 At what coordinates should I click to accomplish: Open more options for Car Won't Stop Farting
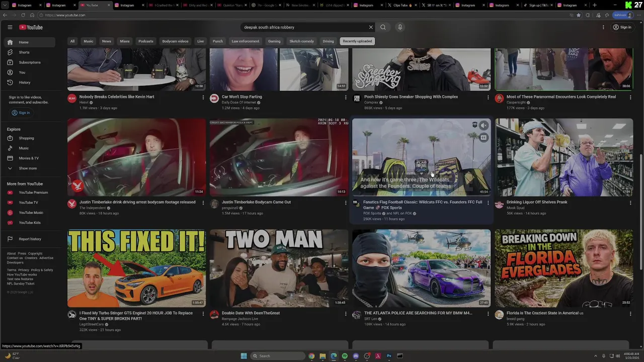coord(346,97)
